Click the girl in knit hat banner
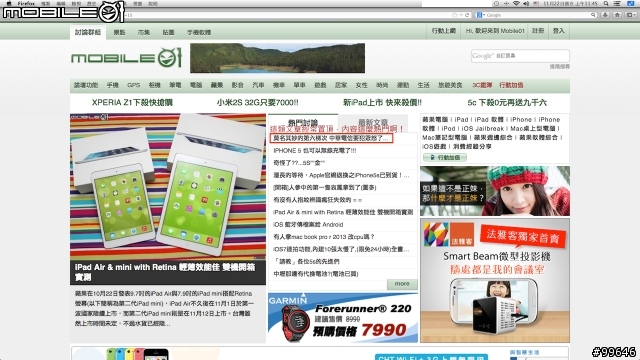This screenshot has height=360, width=640. click(x=495, y=191)
